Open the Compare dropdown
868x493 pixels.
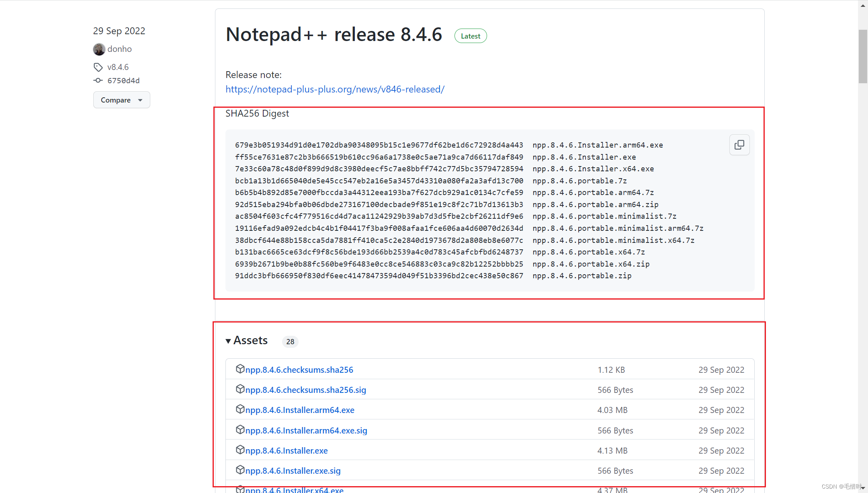[x=121, y=100]
